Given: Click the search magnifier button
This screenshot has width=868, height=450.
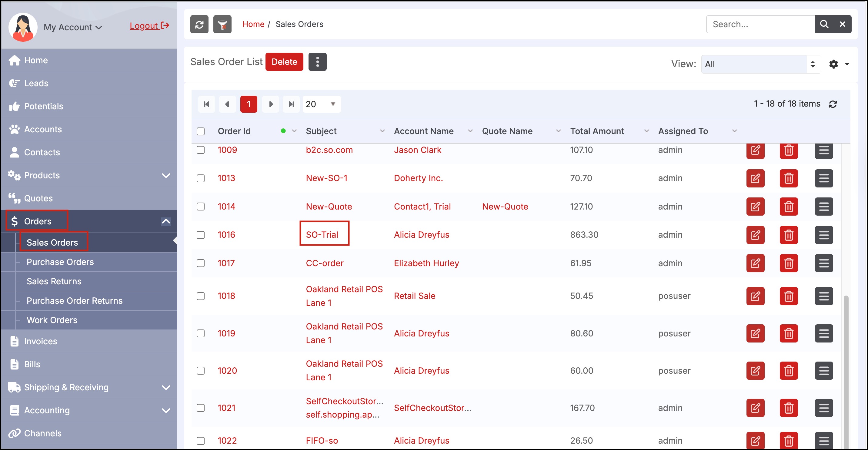Looking at the screenshot, I should (824, 24).
